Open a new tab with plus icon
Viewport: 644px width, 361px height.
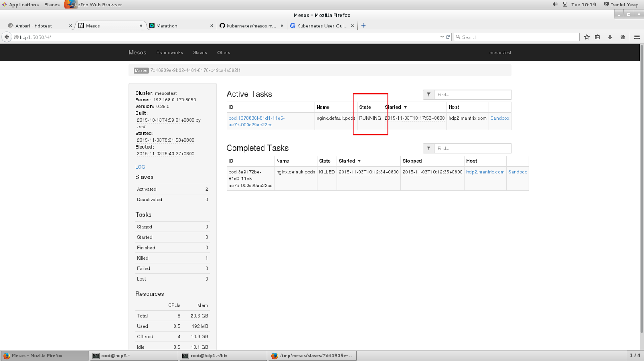(x=363, y=26)
